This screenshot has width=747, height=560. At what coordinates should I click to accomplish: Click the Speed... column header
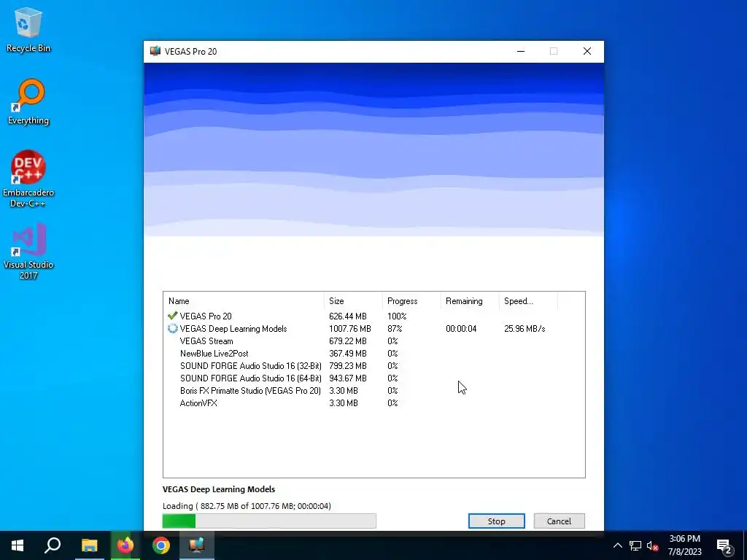coord(528,301)
